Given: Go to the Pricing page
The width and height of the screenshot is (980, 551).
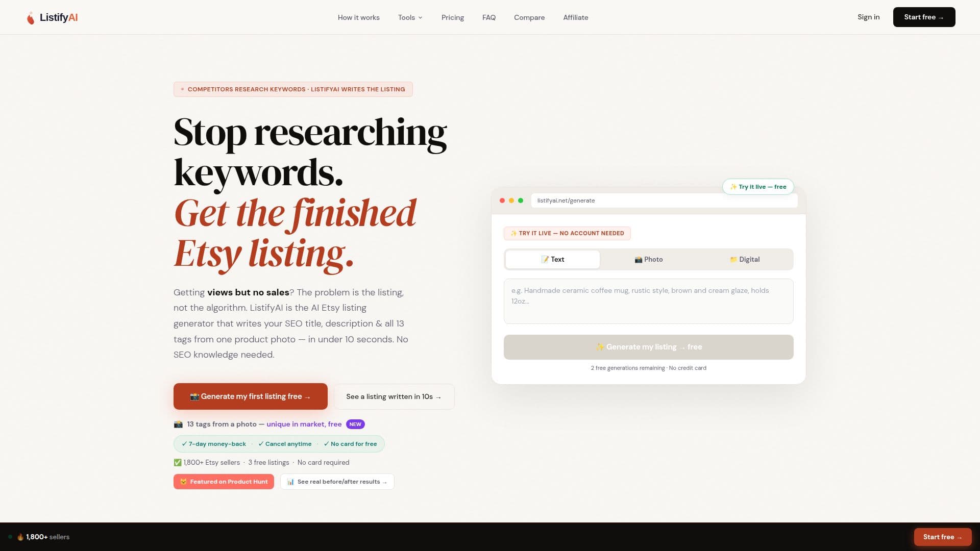Looking at the screenshot, I should pos(452,17).
